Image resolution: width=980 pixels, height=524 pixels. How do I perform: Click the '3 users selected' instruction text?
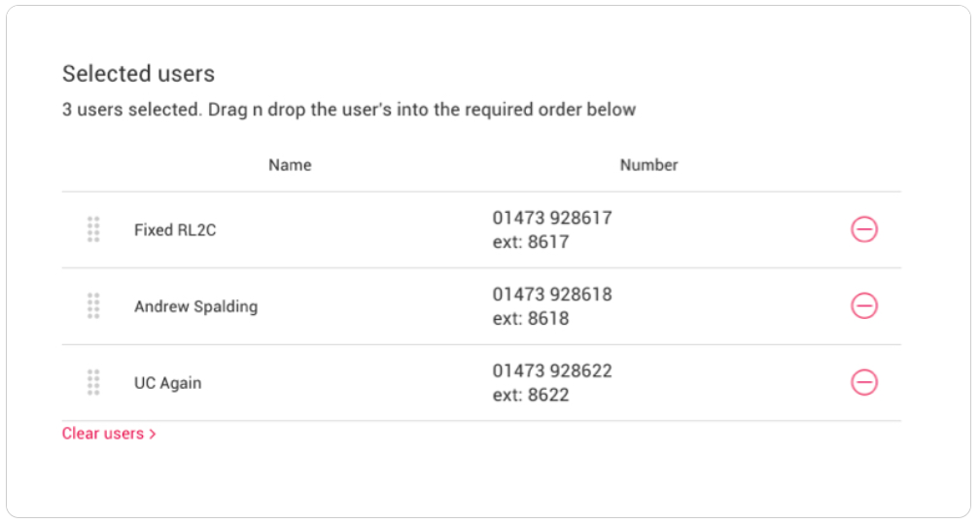349,110
